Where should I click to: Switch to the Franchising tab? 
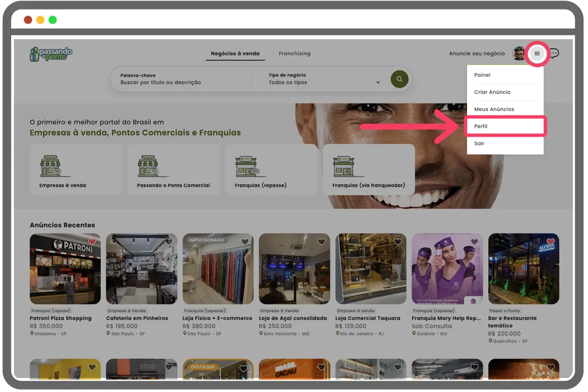click(x=295, y=54)
